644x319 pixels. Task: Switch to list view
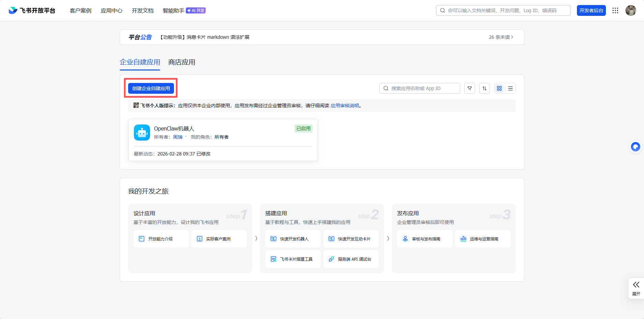pos(510,88)
